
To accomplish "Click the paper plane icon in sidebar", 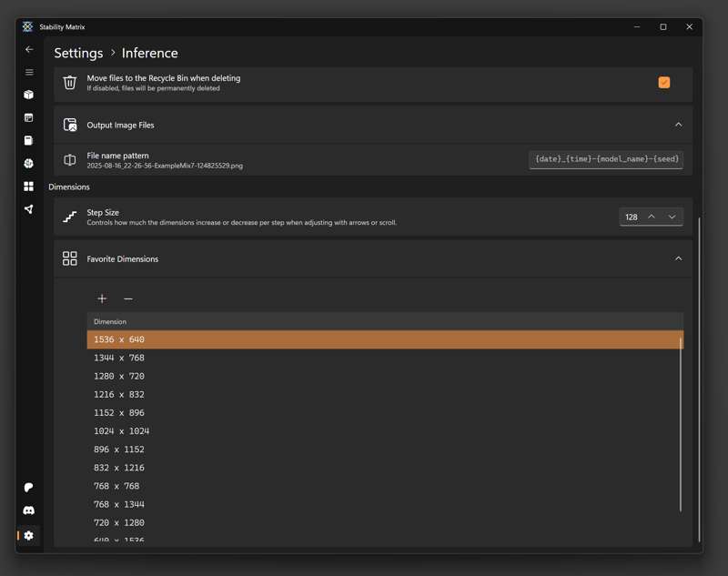I will pyautogui.click(x=28, y=209).
